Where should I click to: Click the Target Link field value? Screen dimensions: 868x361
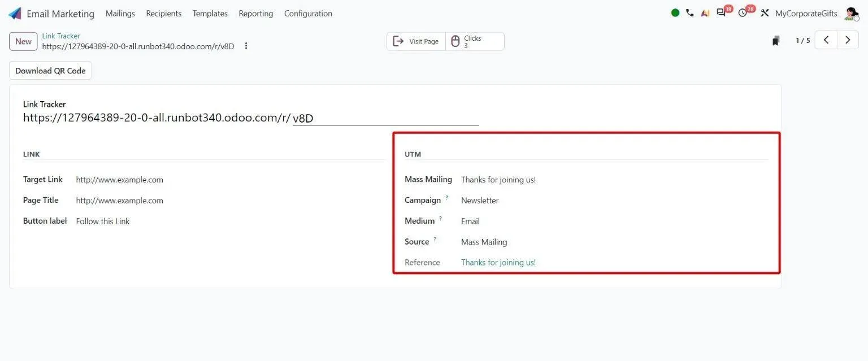120,180
